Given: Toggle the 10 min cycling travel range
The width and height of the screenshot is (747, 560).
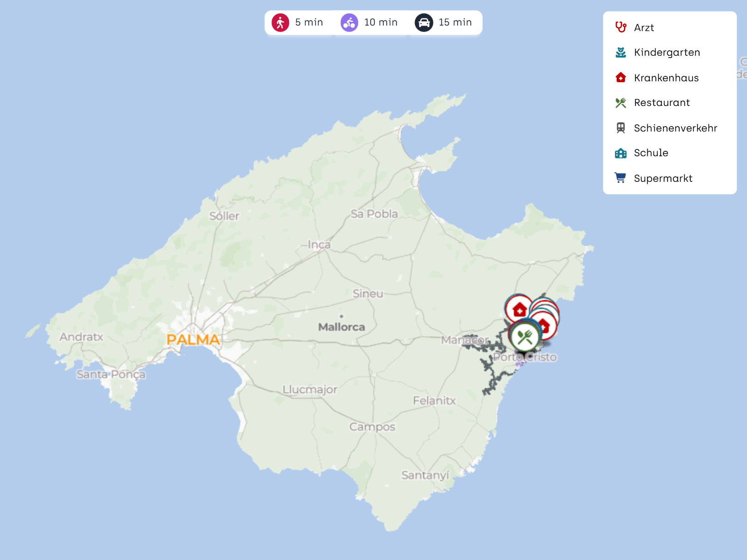Looking at the screenshot, I should [369, 22].
